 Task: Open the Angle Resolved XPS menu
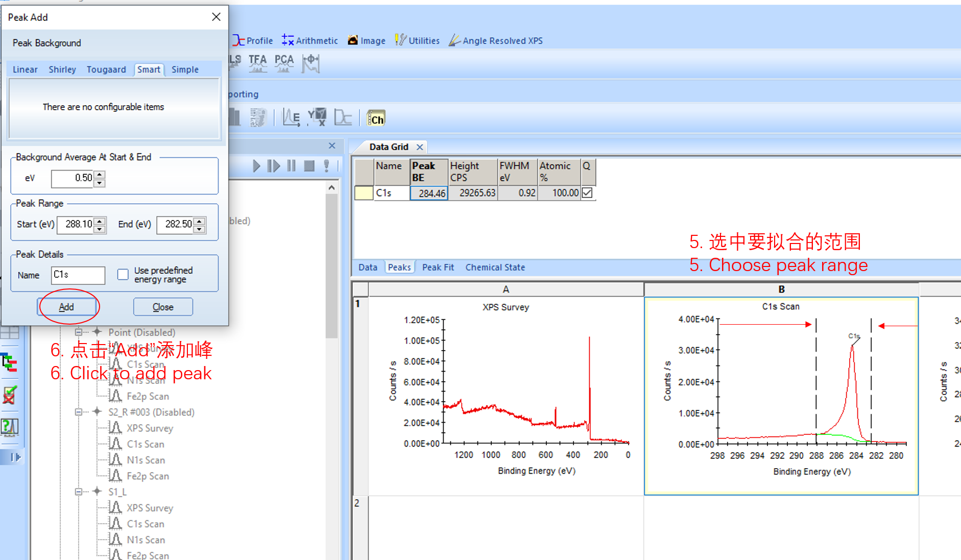point(496,41)
